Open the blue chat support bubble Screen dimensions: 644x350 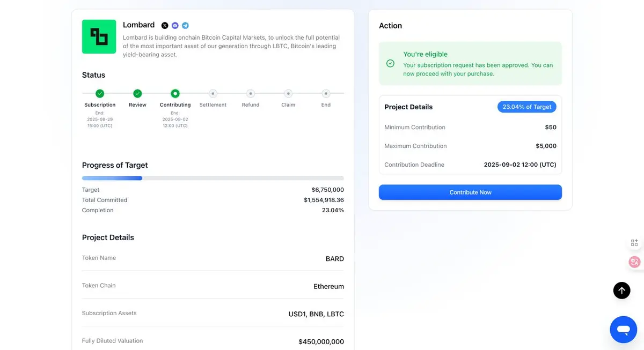point(623,330)
